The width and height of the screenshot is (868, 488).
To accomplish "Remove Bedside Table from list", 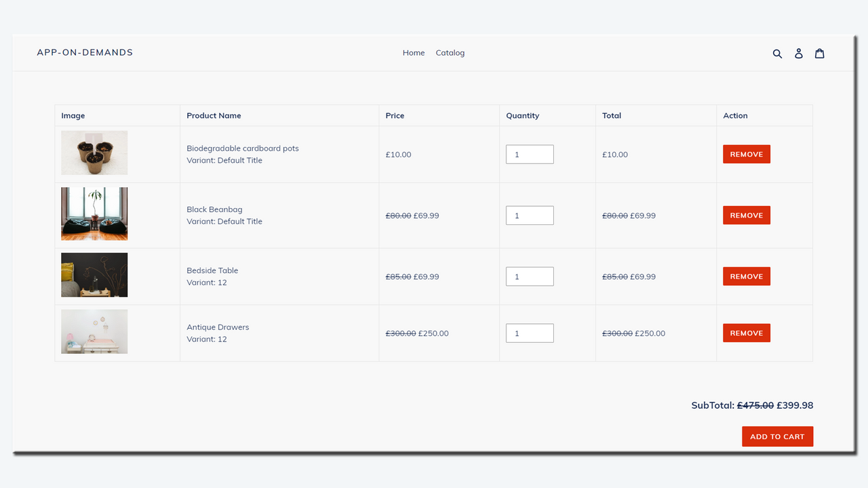I will click(747, 277).
